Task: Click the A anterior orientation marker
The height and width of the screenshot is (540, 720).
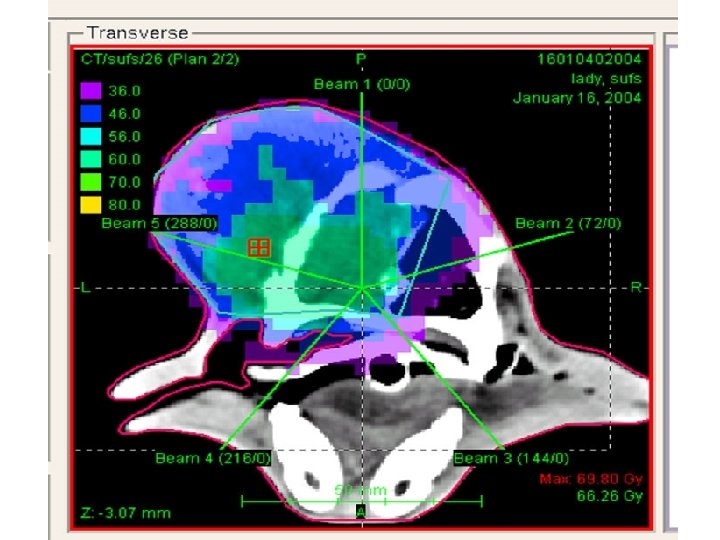Action: coord(361,511)
